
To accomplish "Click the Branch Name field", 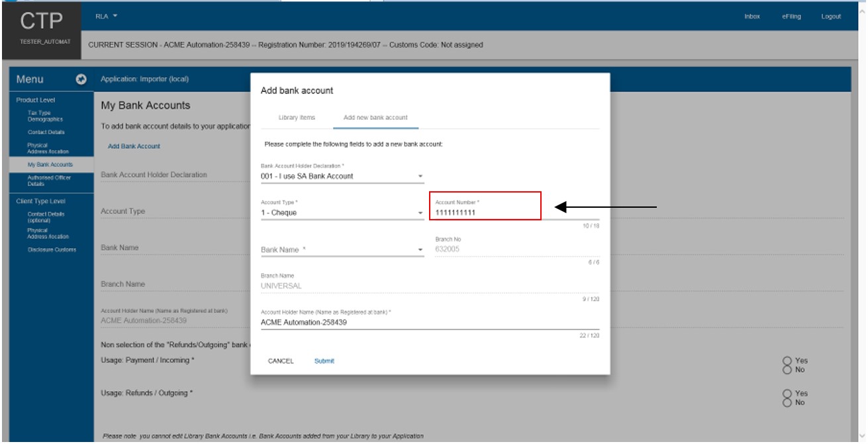I will click(430, 286).
